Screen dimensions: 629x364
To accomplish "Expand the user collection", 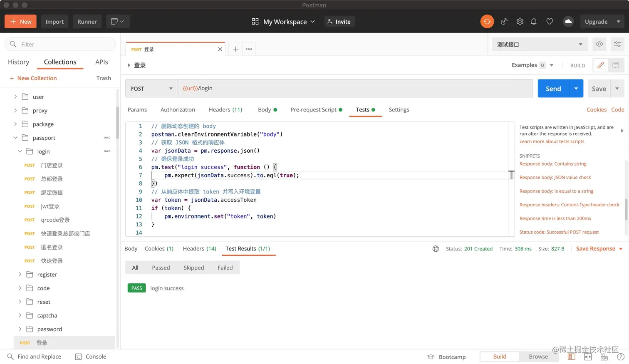I will (15, 97).
